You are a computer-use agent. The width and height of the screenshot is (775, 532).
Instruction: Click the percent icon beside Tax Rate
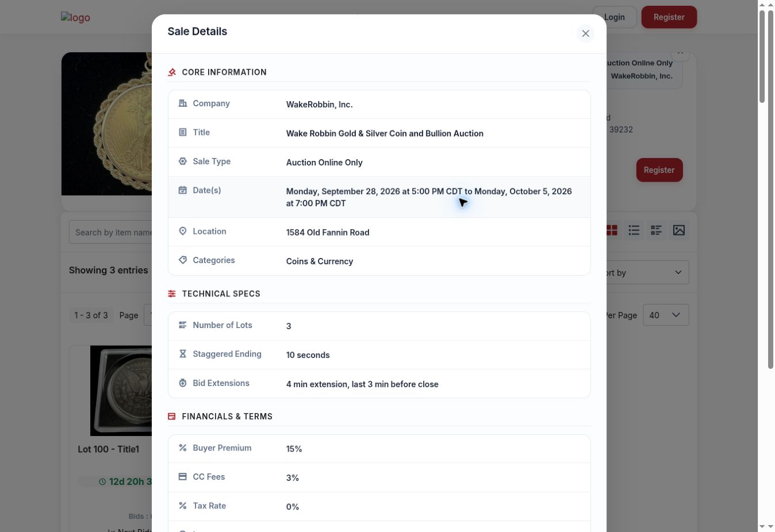click(x=183, y=506)
